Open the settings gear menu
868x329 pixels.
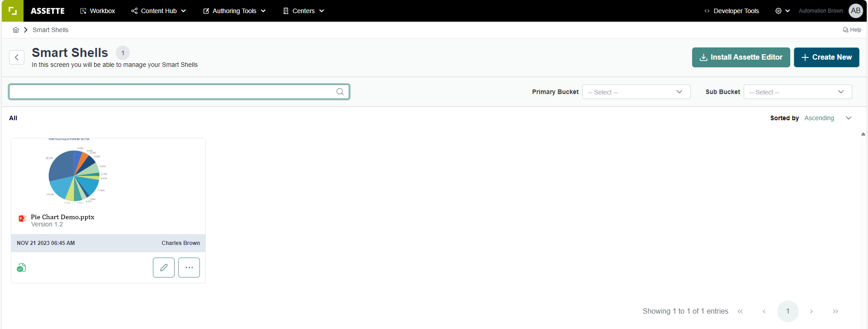pos(782,11)
